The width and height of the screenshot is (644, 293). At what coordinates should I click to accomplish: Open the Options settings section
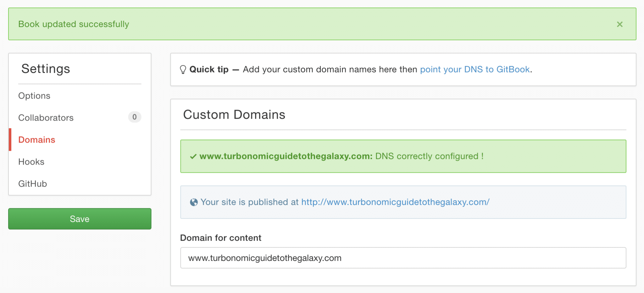(x=34, y=96)
